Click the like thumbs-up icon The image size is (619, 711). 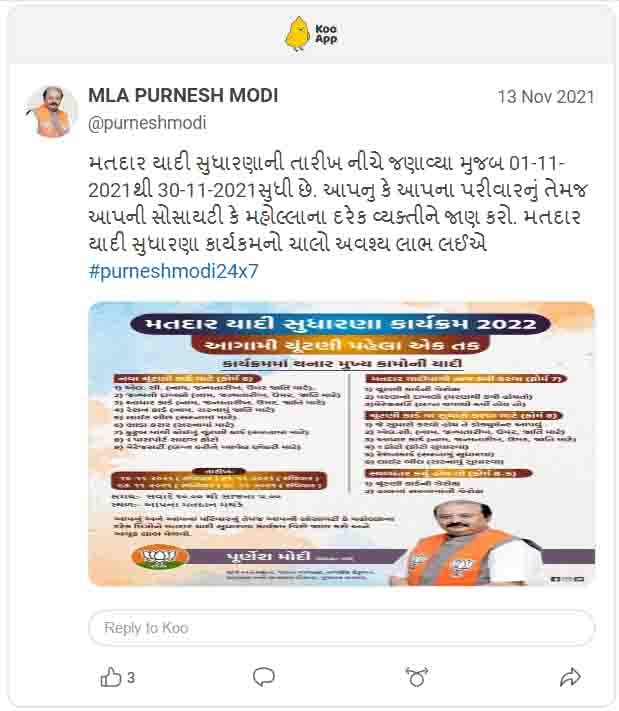click(x=111, y=677)
